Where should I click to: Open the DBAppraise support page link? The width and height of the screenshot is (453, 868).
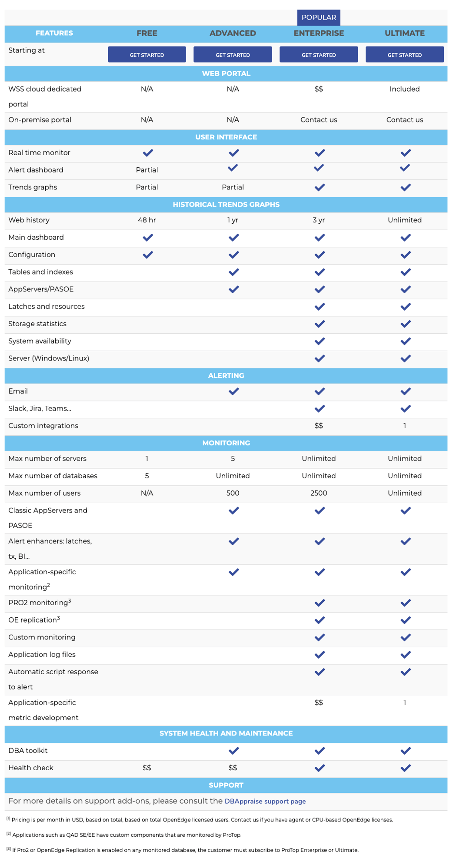(x=265, y=801)
